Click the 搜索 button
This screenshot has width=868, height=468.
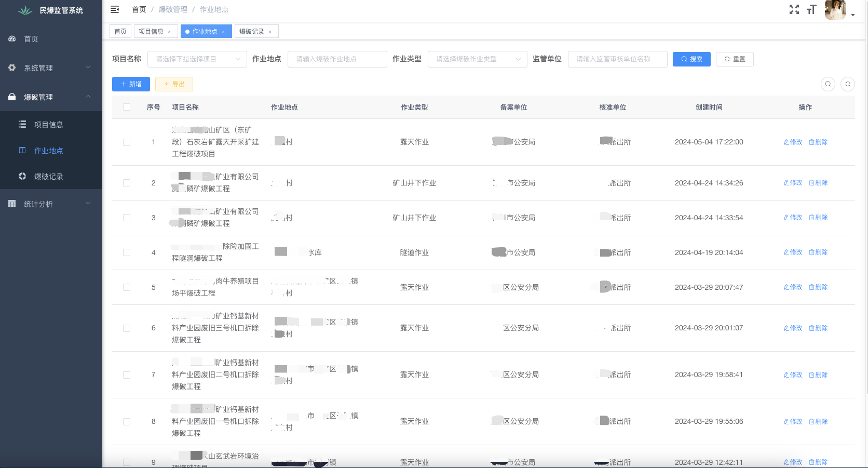[691, 59]
